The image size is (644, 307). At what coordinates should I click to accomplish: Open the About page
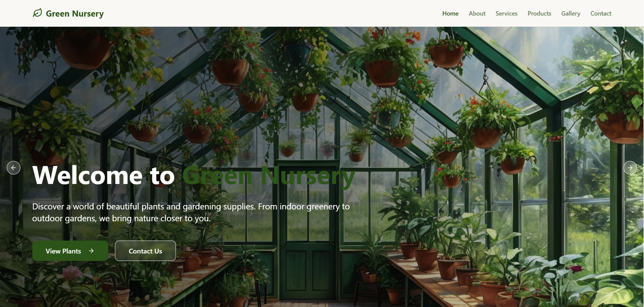pyautogui.click(x=477, y=13)
